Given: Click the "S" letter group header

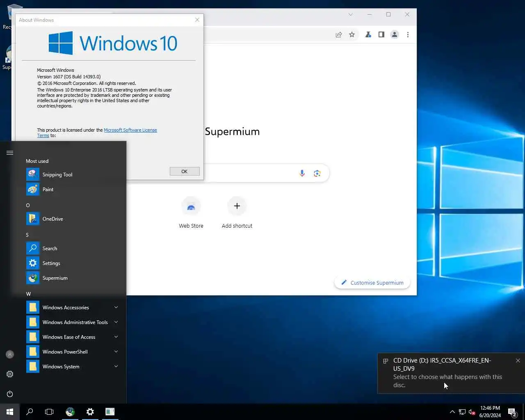Looking at the screenshot, I should [x=27, y=235].
